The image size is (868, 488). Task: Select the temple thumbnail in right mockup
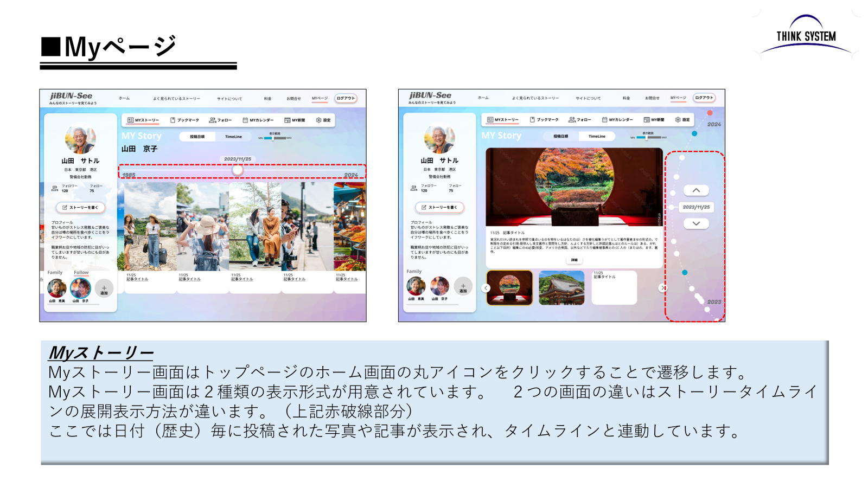(x=561, y=288)
